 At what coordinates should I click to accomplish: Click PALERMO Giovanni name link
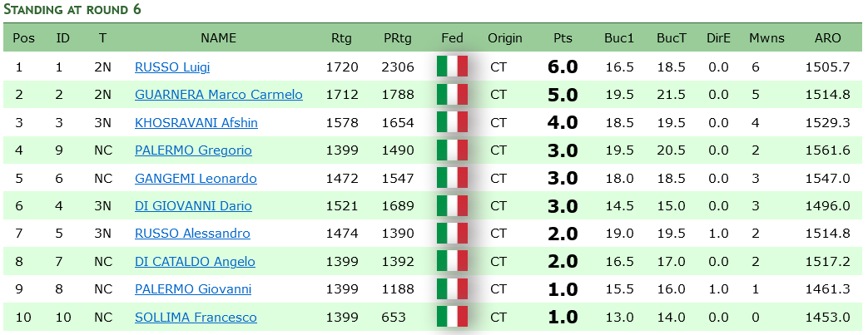(x=193, y=289)
